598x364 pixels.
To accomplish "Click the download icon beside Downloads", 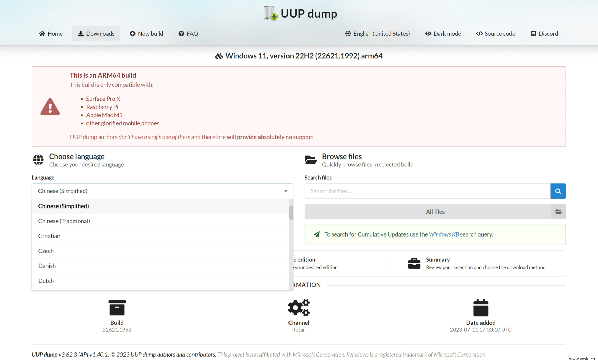I will pyautogui.click(x=81, y=34).
